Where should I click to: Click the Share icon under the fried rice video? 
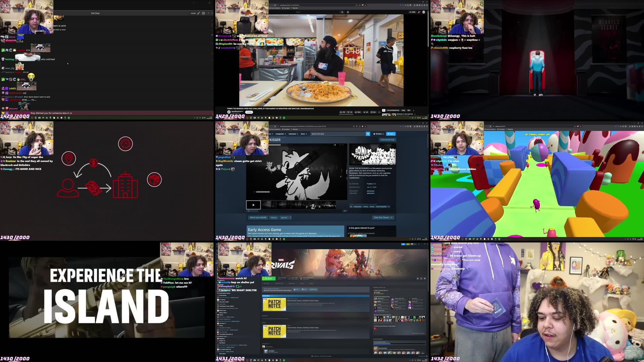(x=356, y=112)
